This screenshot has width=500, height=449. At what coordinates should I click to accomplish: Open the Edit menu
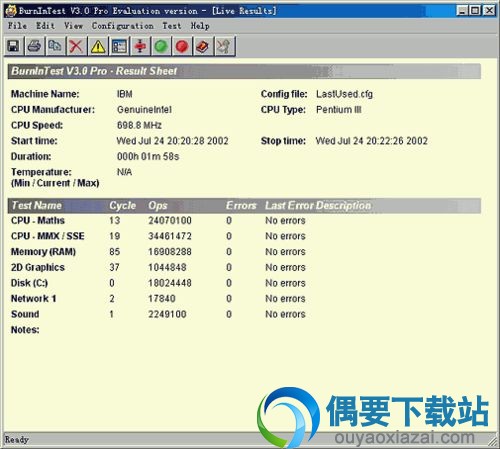click(45, 26)
